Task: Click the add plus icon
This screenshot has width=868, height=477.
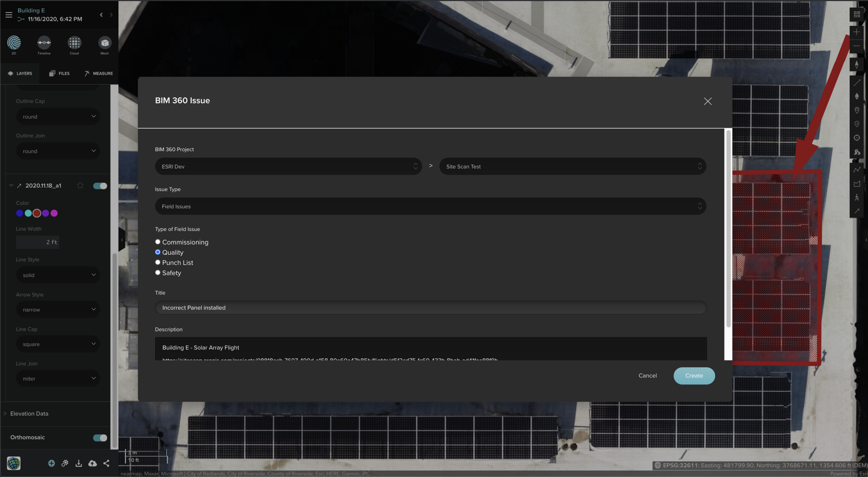Action: 51,463
